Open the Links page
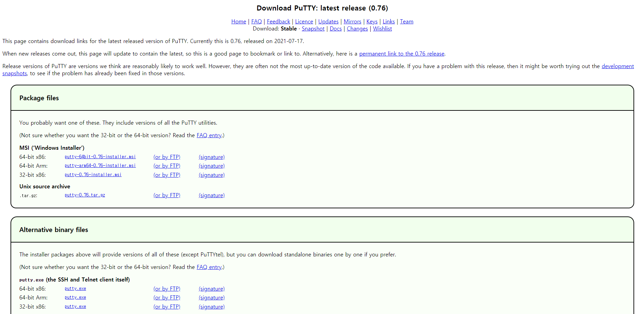 pos(389,22)
